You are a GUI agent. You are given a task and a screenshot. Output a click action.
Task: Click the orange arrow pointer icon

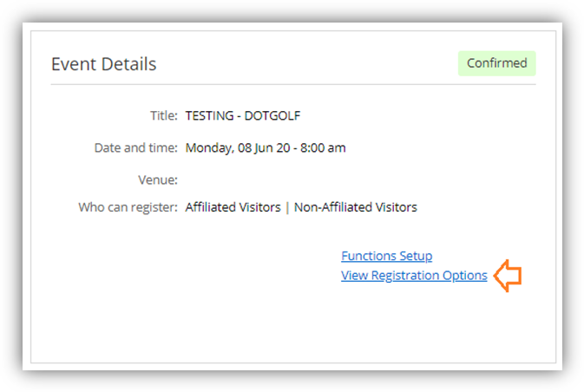tap(508, 276)
